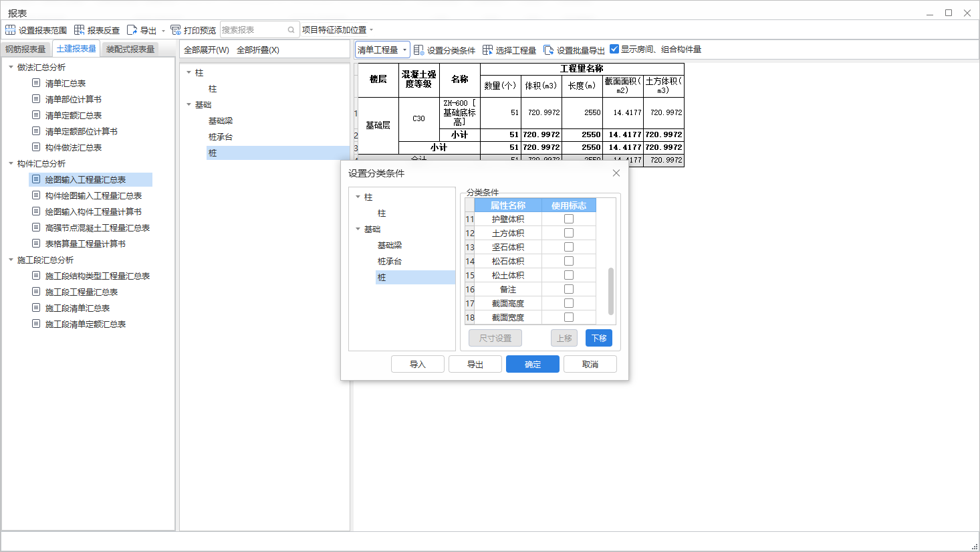Collapse 基础 group in dialog tree
This screenshot has width=980, height=552.
tap(358, 229)
